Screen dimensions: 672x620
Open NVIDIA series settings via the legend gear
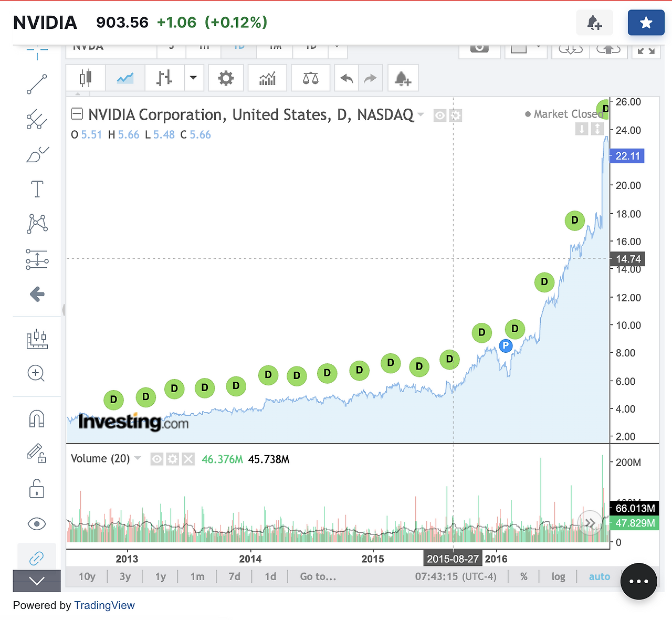point(456,115)
